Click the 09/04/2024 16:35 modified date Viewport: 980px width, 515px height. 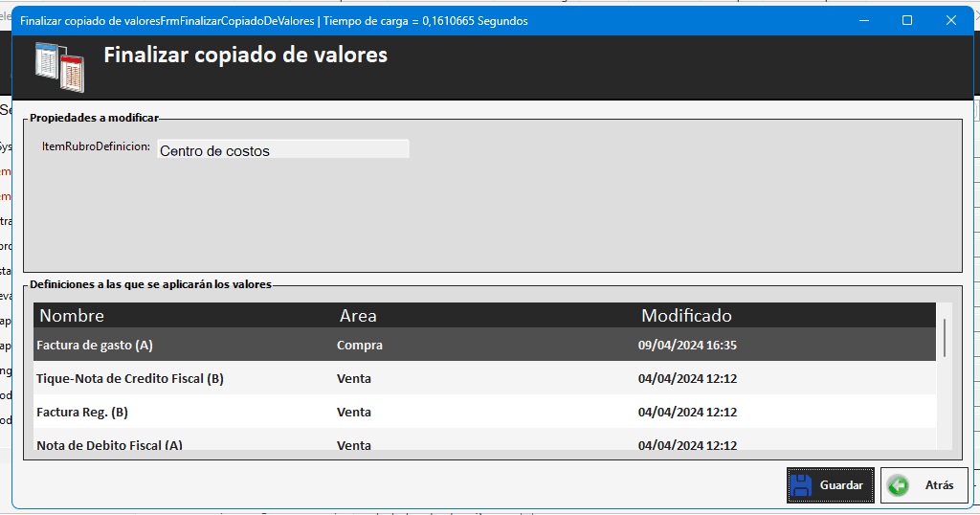tap(687, 345)
